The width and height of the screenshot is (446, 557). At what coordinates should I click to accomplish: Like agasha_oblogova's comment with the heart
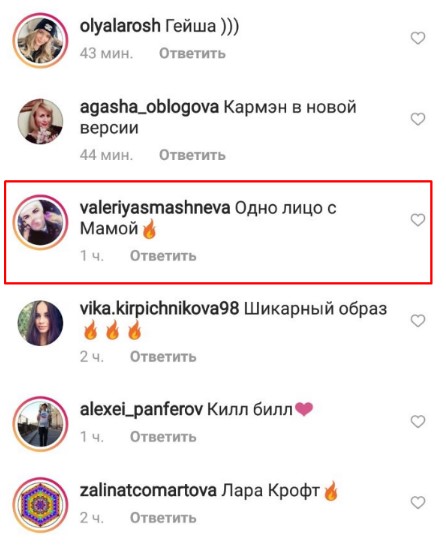pos(418,119)
